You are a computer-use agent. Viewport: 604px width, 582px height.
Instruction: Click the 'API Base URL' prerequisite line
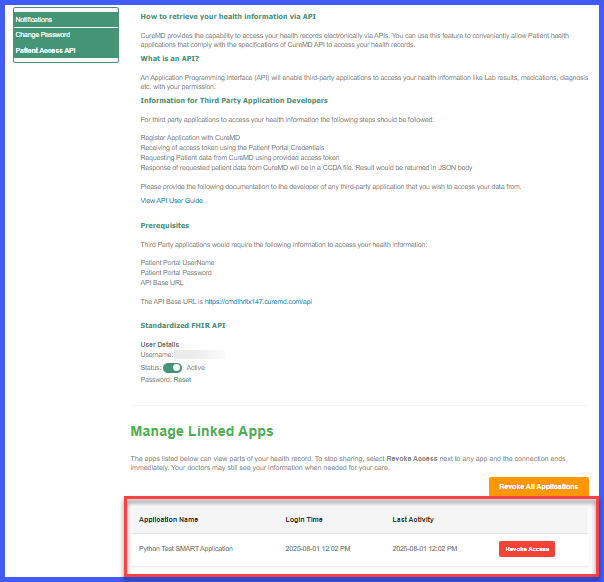pos(162,283)
